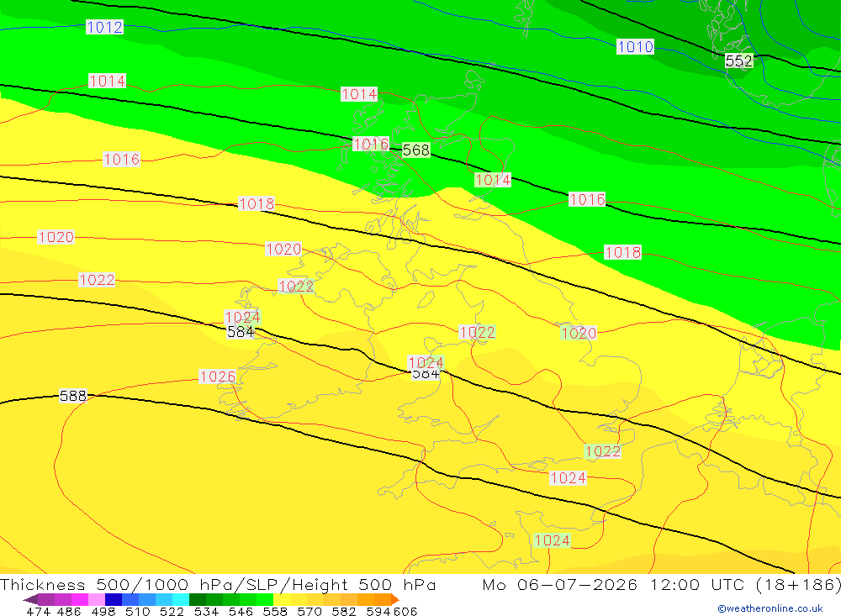The height and width of the screenshot is (616, 841).
Task: Click the legend value 582
Action: pos(344,611)
